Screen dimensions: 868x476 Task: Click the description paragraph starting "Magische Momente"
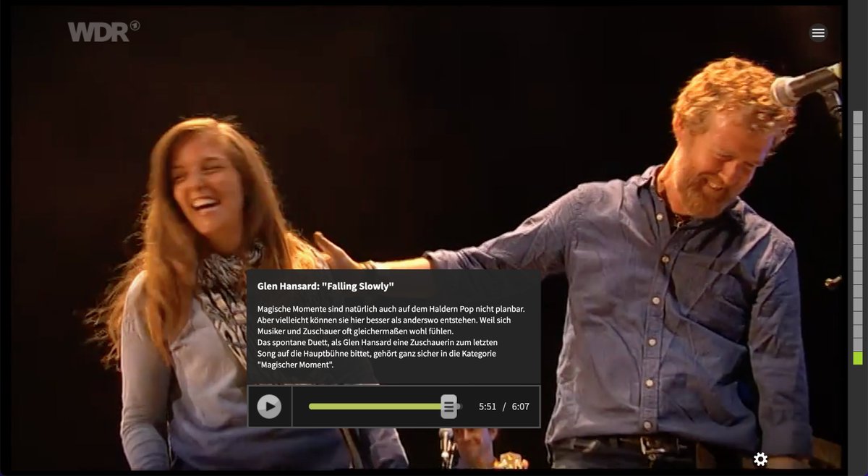[x=391, y=337]
